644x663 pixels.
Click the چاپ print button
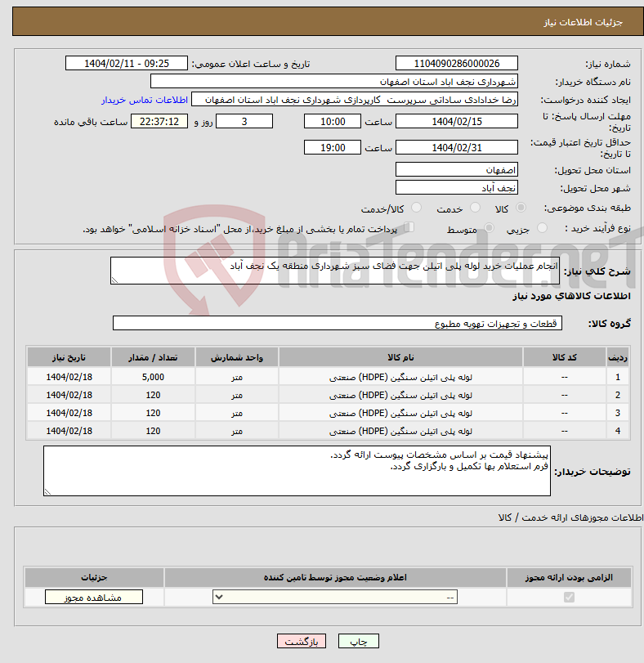tap(358, 641)
